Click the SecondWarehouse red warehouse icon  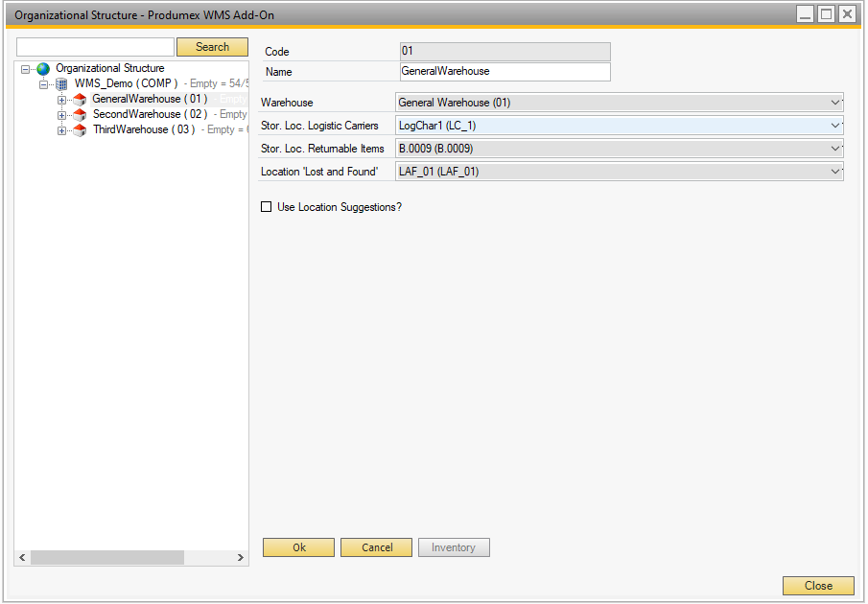80,115
